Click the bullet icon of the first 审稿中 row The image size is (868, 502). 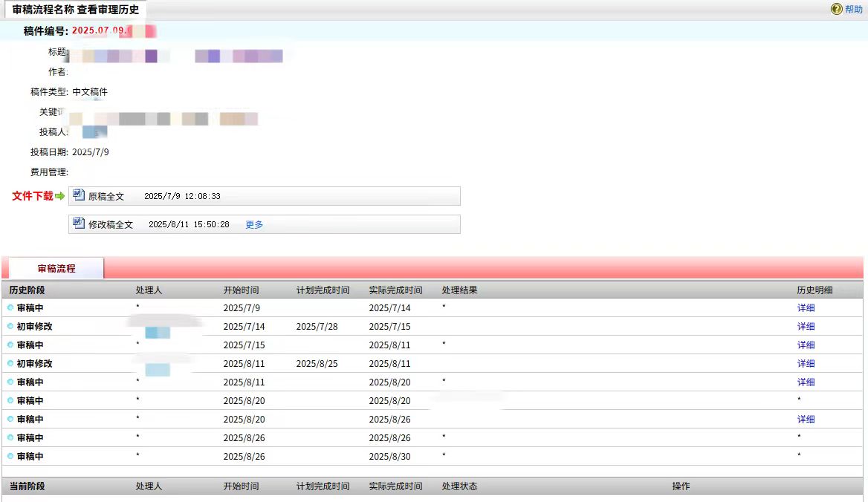coord(10,307)
